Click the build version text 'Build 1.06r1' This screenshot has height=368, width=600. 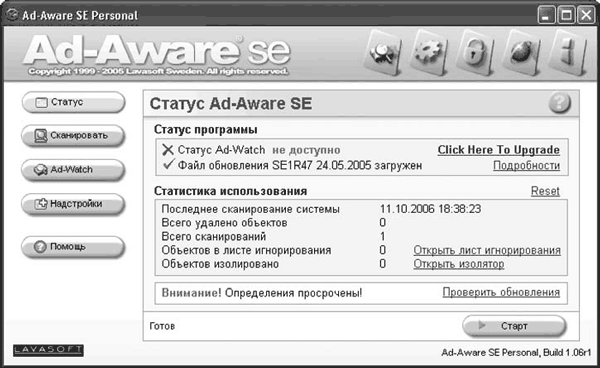tap(567, 352)
